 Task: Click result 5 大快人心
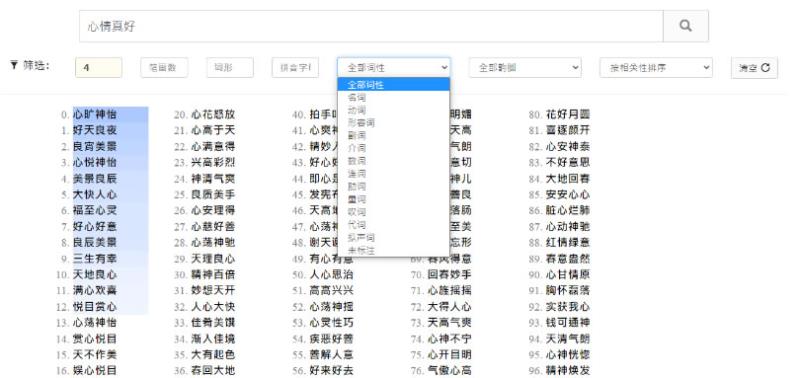click(95, 194)
